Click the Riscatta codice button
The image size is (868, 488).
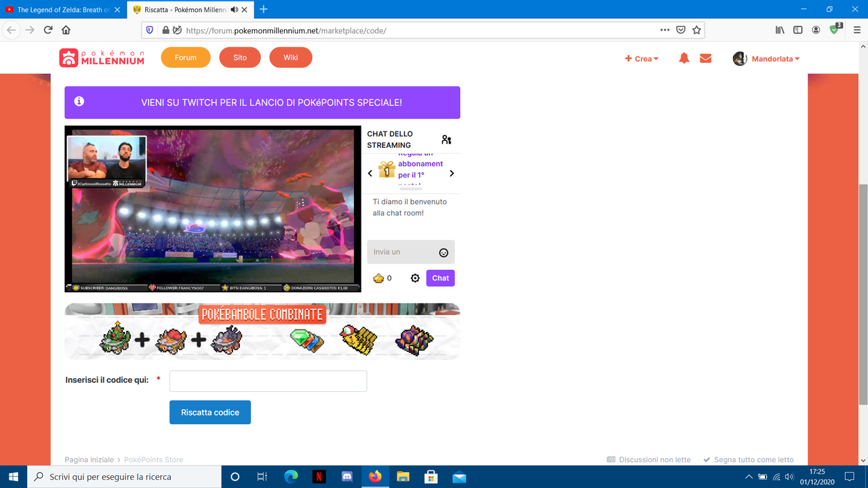210,412
